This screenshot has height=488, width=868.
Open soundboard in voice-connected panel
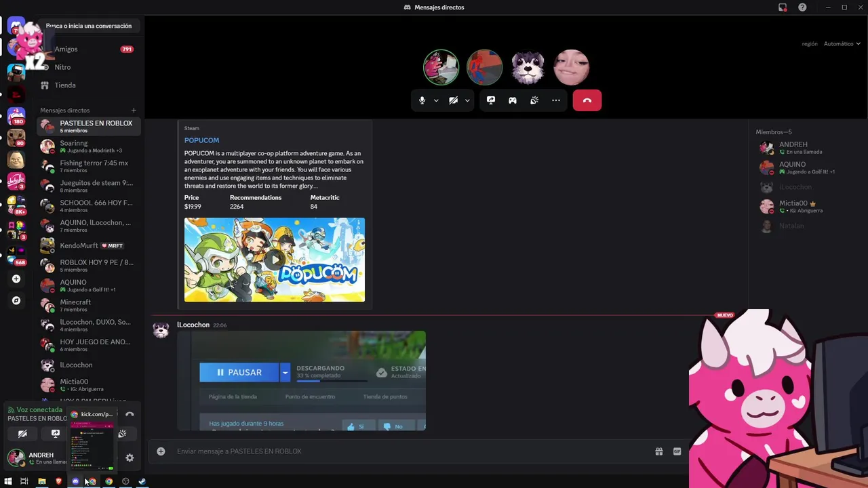coord(122,434)
